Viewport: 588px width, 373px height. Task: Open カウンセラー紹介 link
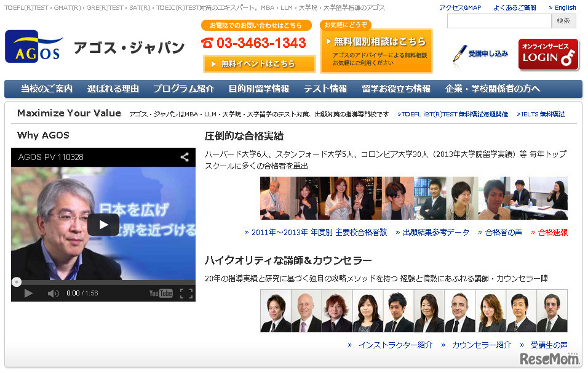pos(476,345)
